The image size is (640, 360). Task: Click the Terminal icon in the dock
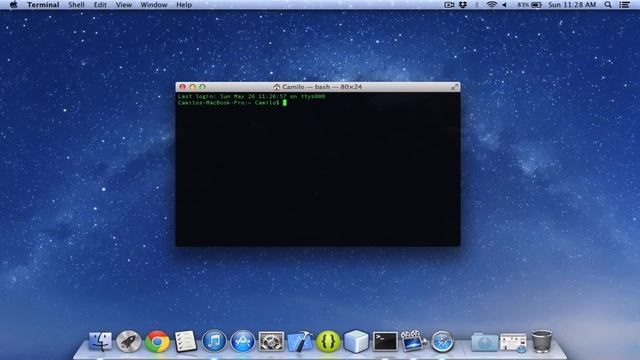385,341
